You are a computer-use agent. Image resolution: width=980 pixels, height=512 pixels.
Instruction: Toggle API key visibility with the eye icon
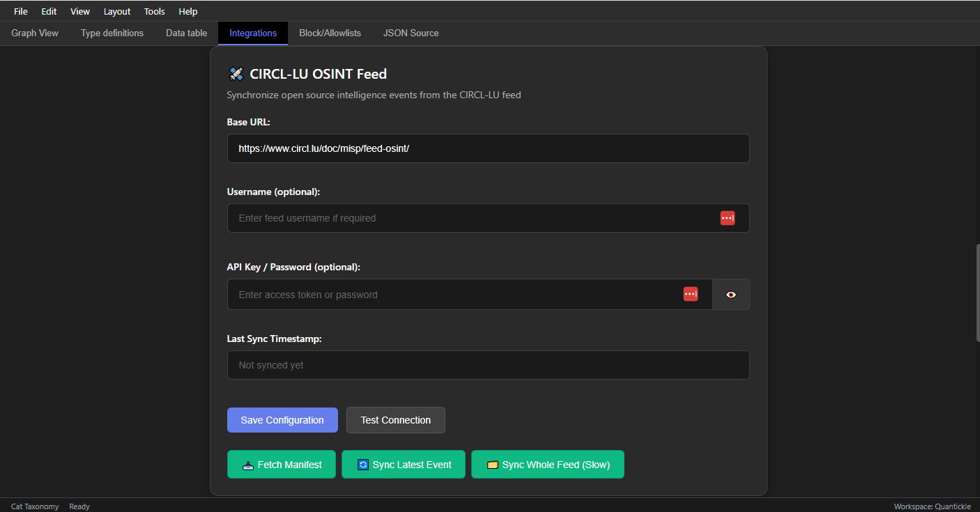(730, 295)
